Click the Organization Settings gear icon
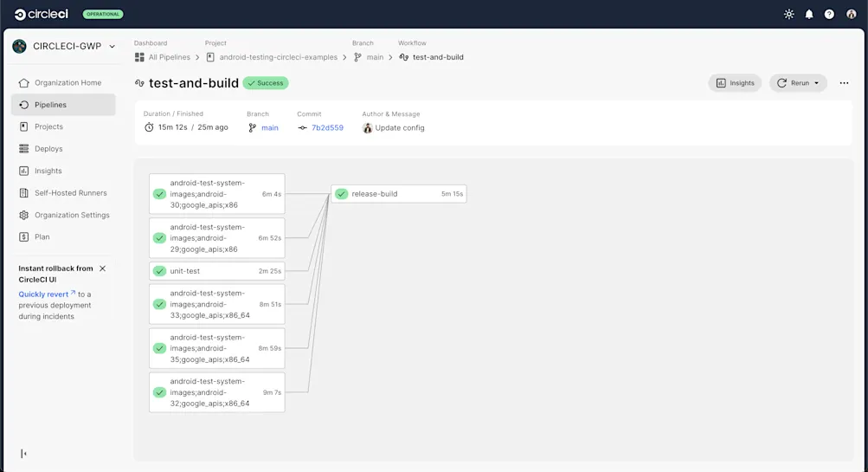The height and width of the screenshot is (472, 868). pos(24,215)
